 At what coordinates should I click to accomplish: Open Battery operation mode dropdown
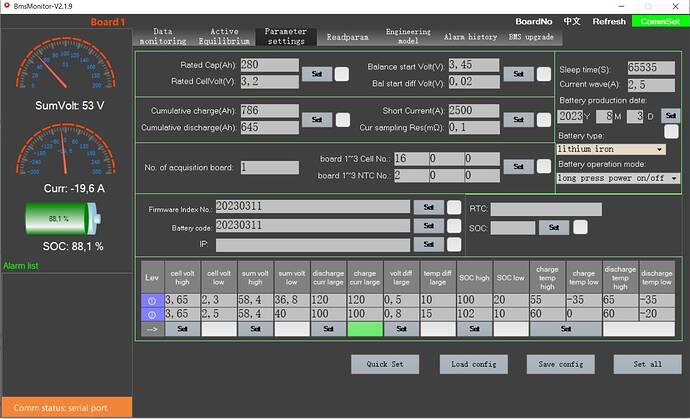(x=618, y=178)
